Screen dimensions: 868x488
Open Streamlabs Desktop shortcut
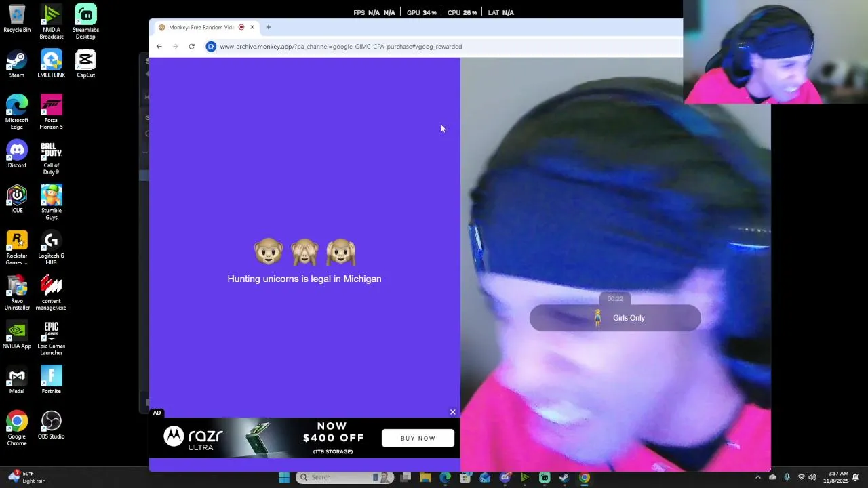click(x=85, y=21)
